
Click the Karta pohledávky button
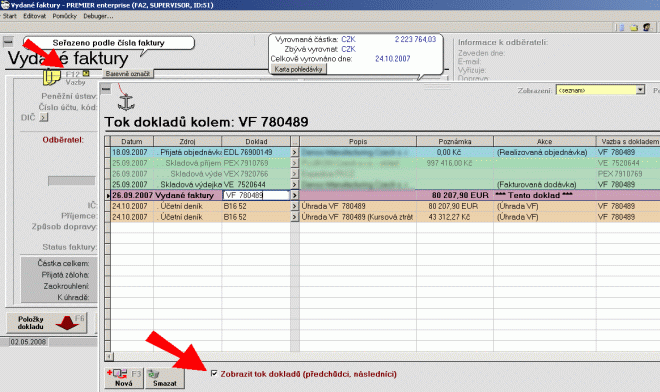[x=298, y=69]
